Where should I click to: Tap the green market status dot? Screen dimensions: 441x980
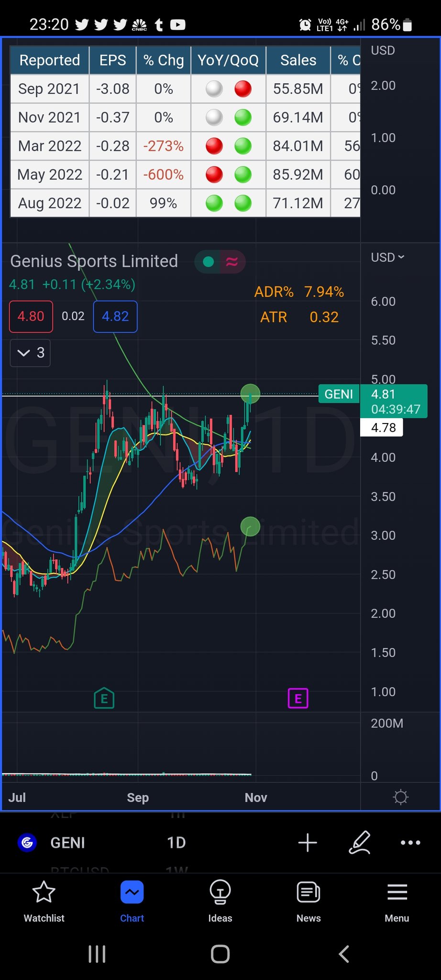coord(208,262)
